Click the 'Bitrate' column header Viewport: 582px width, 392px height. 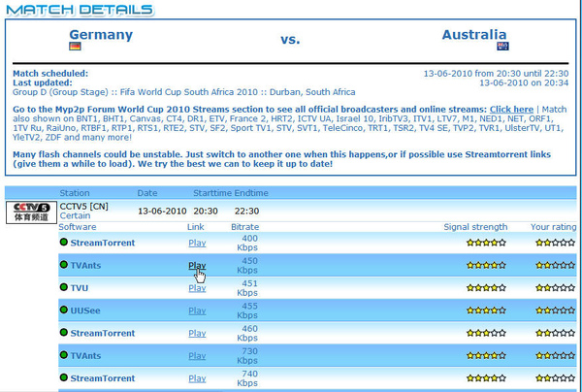245,227
